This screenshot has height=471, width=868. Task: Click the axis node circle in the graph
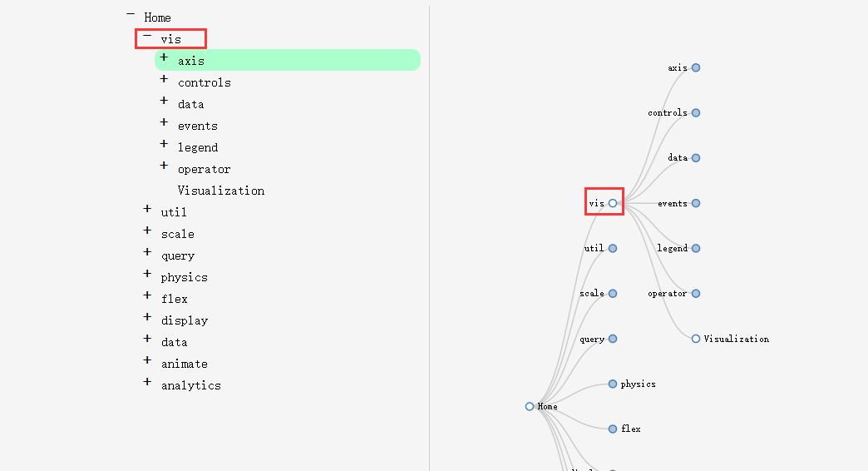[x=696, y=68]
